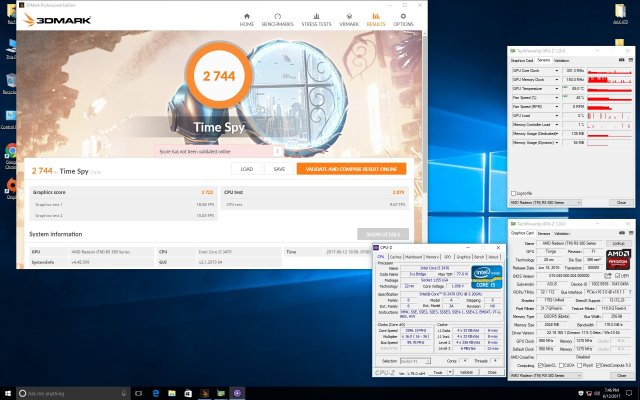Click the Show Details button
Viewport: 640px width, 400px height.
pos(383,234)
